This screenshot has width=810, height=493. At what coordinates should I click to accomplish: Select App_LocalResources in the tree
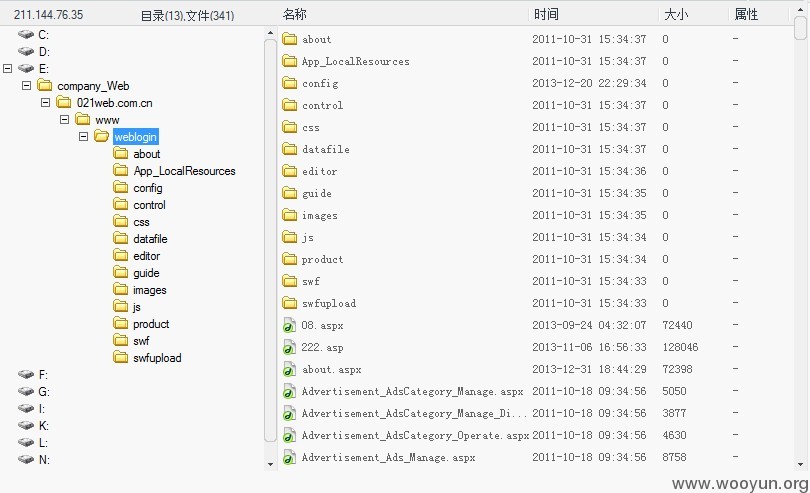pyautogui.click(x=184, y=171)
